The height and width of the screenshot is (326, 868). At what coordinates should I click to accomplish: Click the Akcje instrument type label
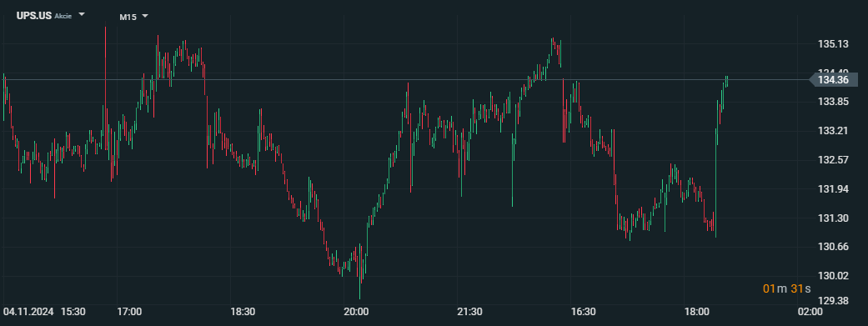pos(63,16)
